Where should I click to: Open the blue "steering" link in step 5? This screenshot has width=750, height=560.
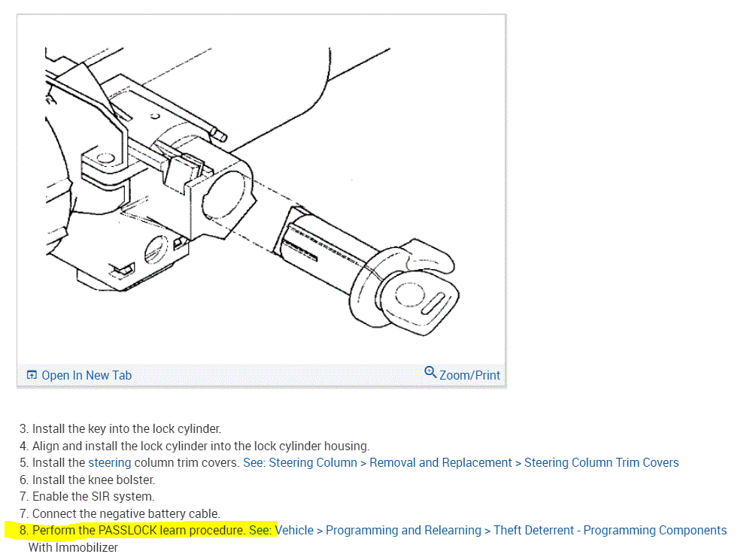[110, 463]
